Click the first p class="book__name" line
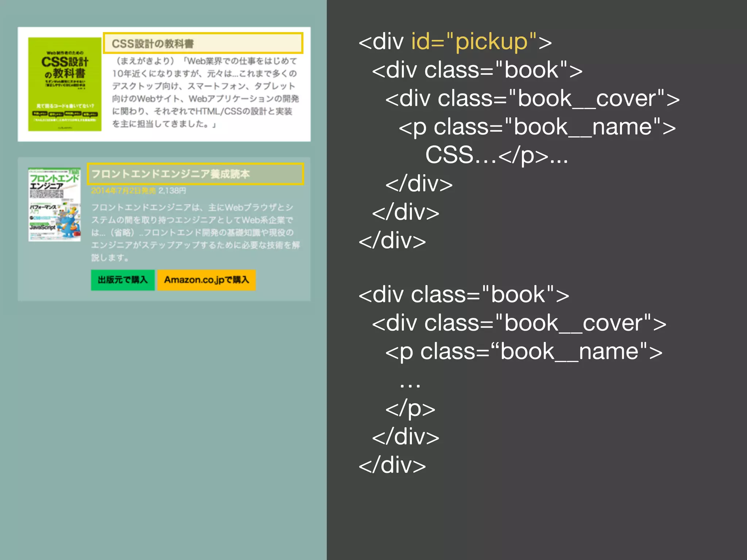 click(x=537, y=127)
